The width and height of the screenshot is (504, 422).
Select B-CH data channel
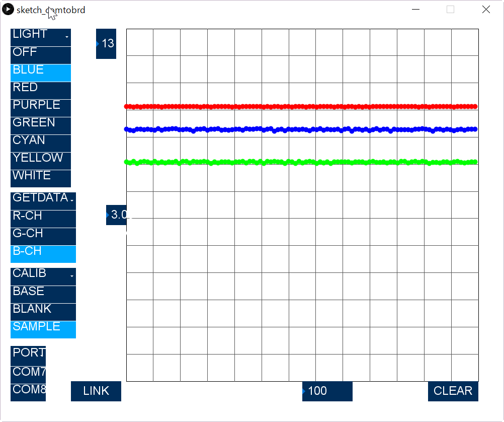(x=43, y=254)
